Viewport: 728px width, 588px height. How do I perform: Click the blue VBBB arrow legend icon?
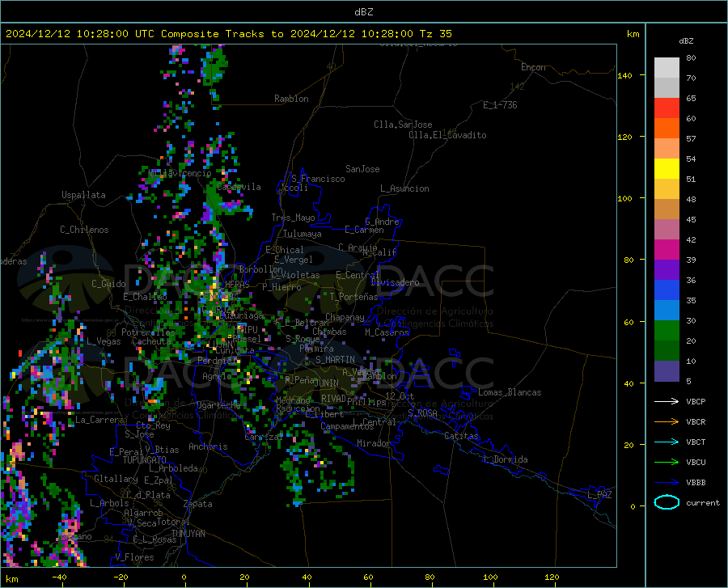click(667, 482)
